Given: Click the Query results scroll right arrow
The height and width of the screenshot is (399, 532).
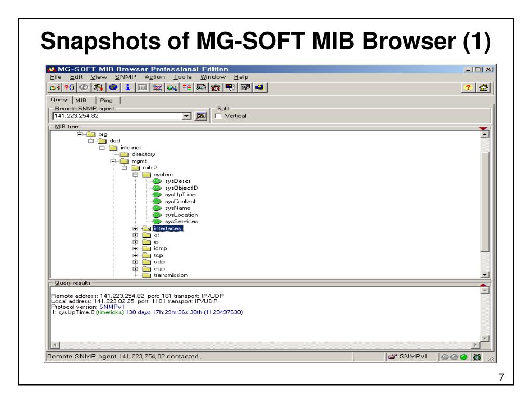Looking at the screenshot, I should (476, 345).
